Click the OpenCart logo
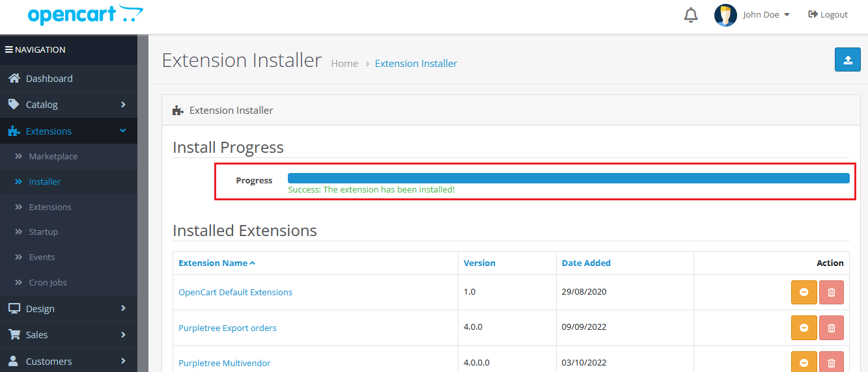Screen dimensions: 868x372 point(85,14)
